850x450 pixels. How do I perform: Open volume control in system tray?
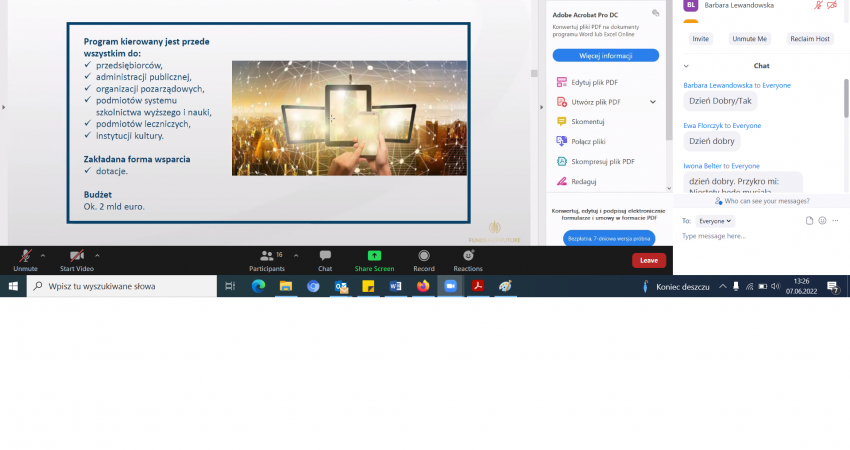[x=776, y=286]
